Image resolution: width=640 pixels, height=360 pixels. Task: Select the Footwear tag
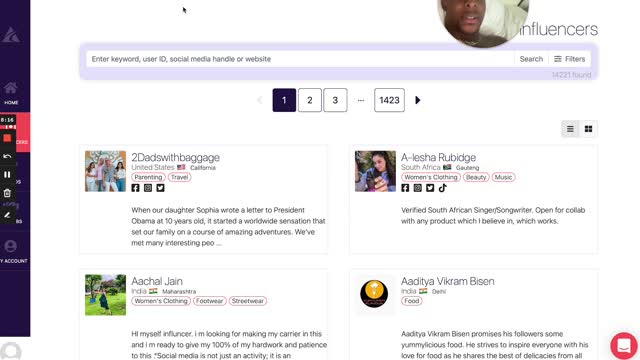pos(210,301)
